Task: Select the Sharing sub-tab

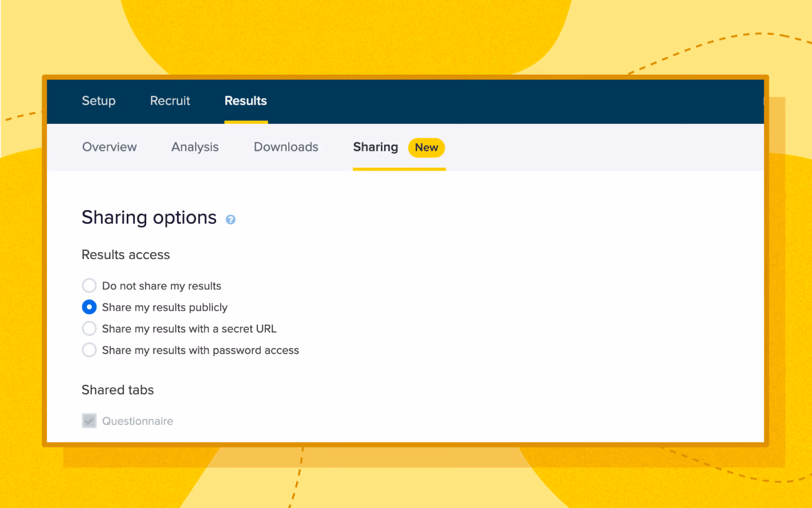Action: click(376, 147)
